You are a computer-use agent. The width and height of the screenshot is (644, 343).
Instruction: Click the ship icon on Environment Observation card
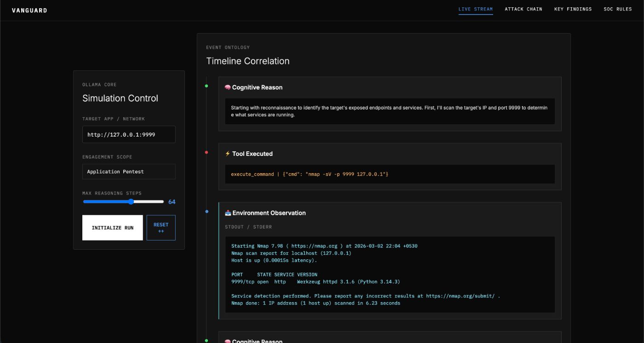coord(228,213)
